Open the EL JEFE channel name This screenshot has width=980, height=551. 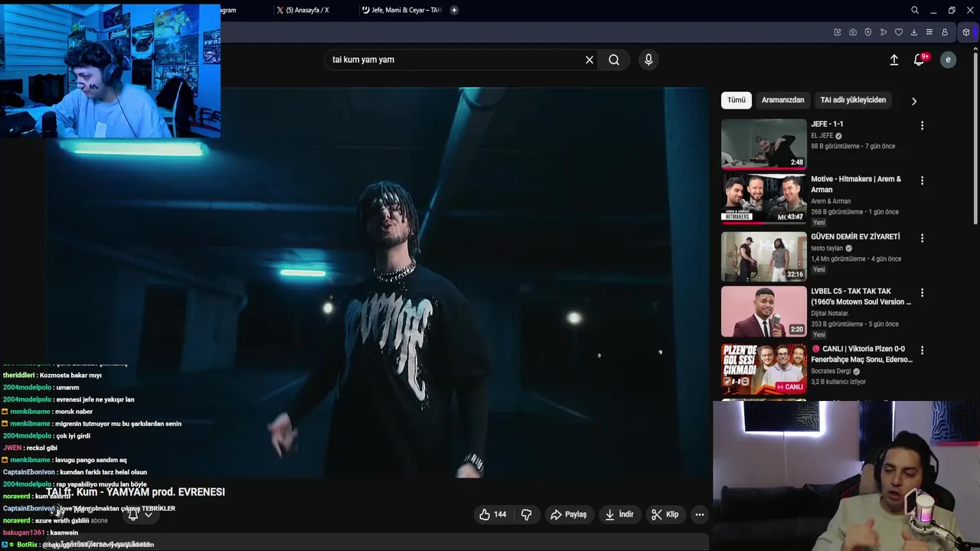coord(822,136)
